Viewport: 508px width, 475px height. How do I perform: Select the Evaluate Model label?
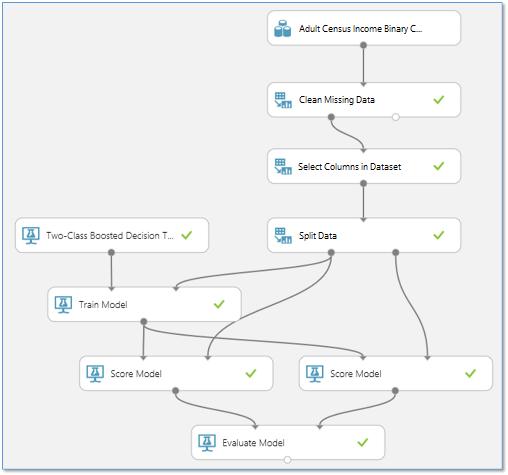pos(253,443)
